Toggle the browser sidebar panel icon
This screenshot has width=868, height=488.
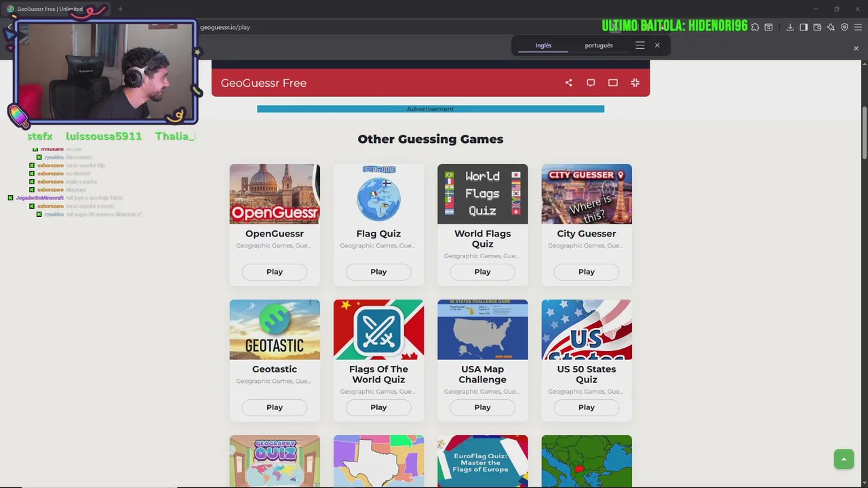coord(804,27)
